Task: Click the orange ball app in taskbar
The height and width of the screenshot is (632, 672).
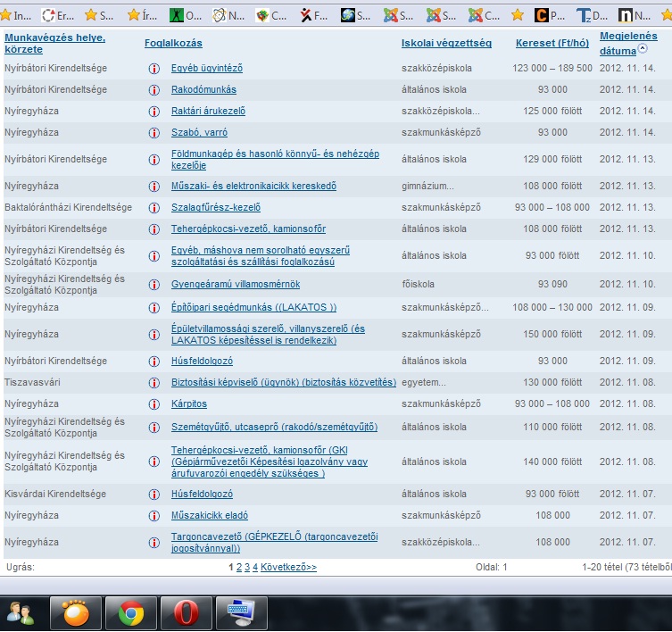Action: (76, 613)
